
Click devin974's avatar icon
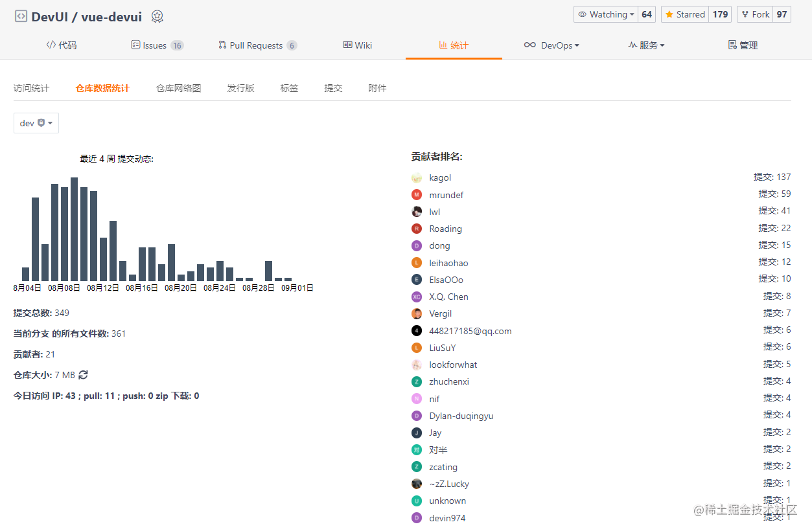tap(417, 518)
